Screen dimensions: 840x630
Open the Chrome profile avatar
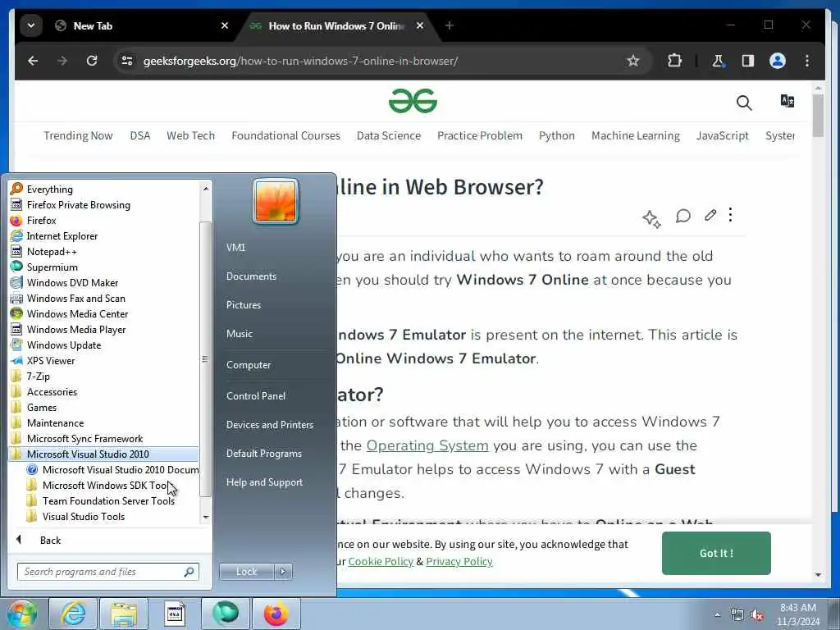point(778,61)
